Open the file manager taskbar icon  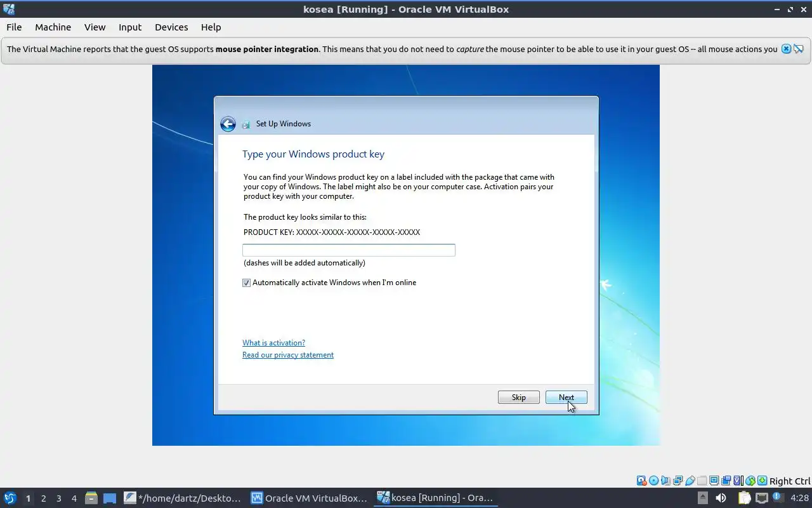(91, 498)
